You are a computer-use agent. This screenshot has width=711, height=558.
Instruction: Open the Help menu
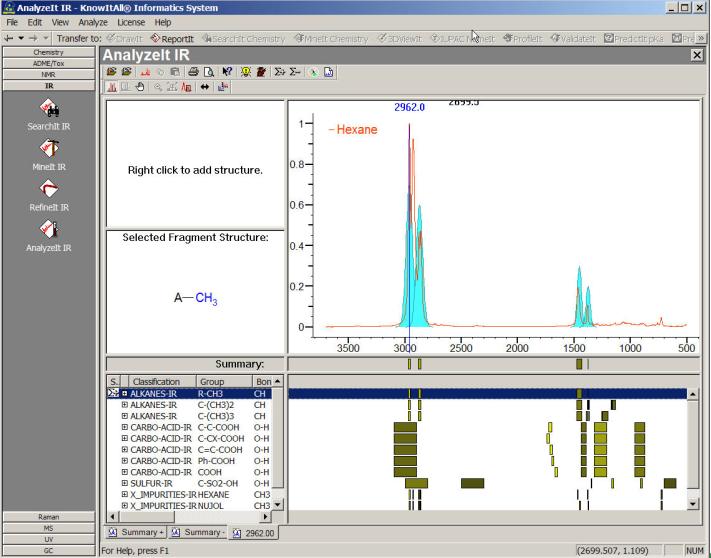(163, 22)
